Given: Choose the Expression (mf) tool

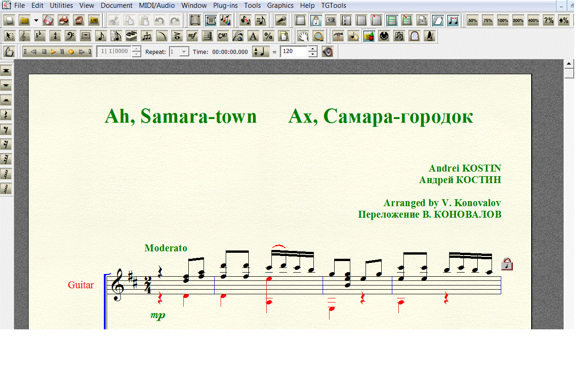Looking at the screenshot, I should click(x=192, y=36).
